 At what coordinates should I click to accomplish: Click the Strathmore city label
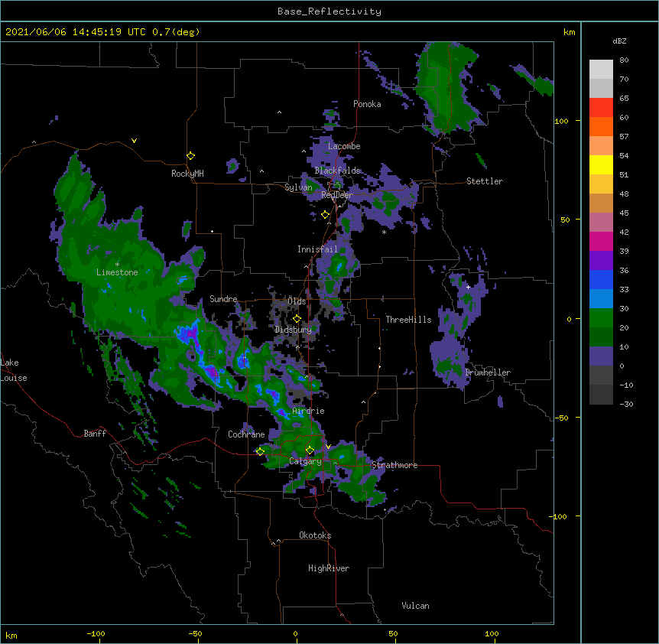(394, 465)
